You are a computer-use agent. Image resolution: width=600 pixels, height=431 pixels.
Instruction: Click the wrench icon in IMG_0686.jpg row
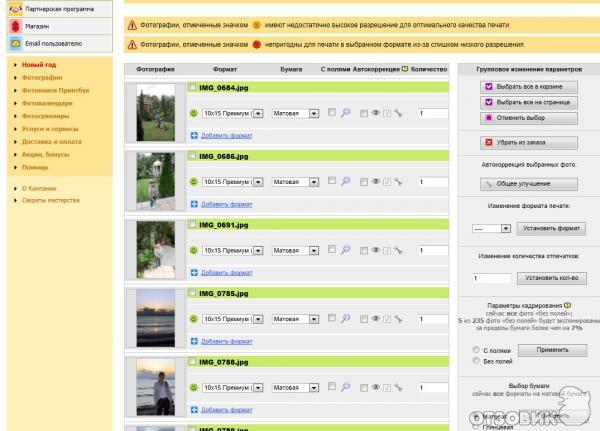(x=397, y=182)
